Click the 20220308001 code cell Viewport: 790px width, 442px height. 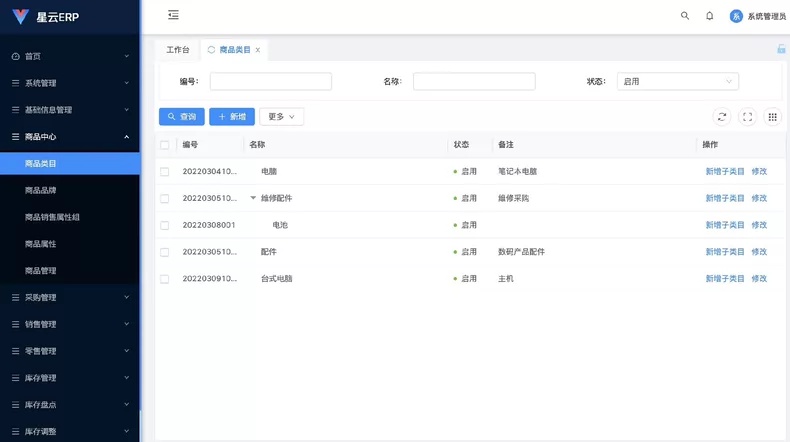209,225
